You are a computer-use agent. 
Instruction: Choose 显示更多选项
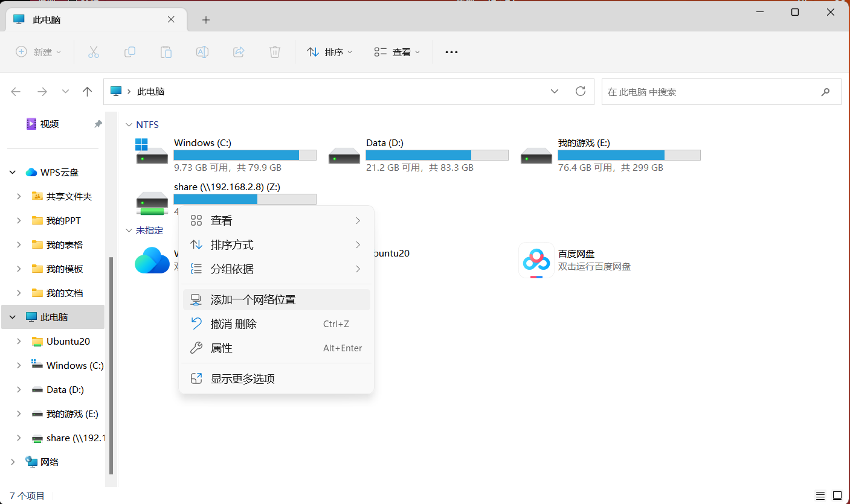tap(276, 379)
